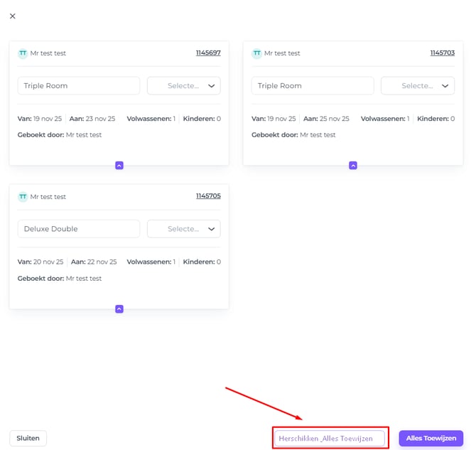Open booking number 1145703 link
The image size is (476, 450).
pos(442,53)
